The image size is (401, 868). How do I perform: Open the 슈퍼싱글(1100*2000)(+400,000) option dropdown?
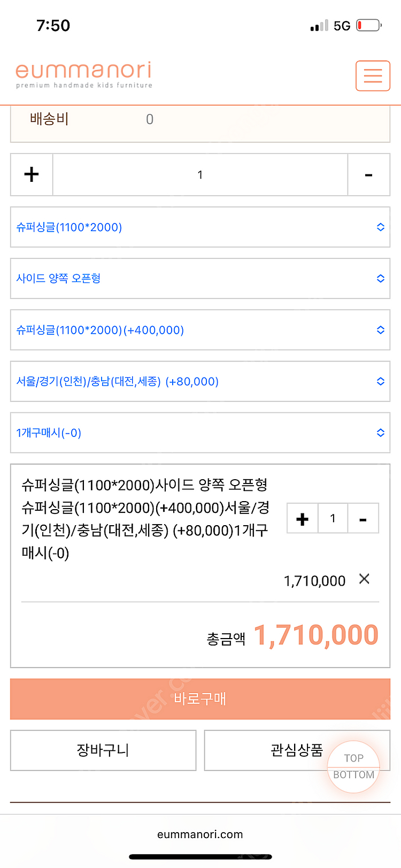pyautogui.click(x=200, y=330)
